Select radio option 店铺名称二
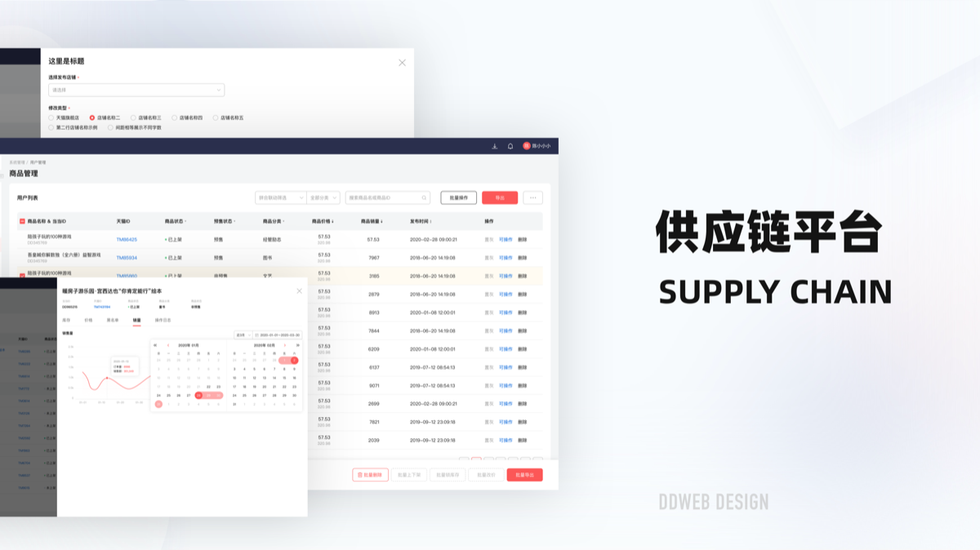 [x=92, y=118]
